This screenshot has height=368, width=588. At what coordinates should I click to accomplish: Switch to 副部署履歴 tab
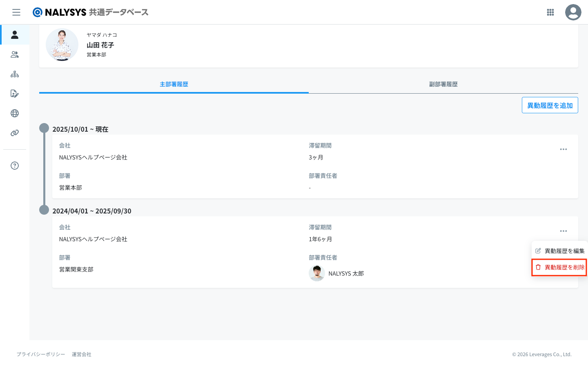point(443,84)
